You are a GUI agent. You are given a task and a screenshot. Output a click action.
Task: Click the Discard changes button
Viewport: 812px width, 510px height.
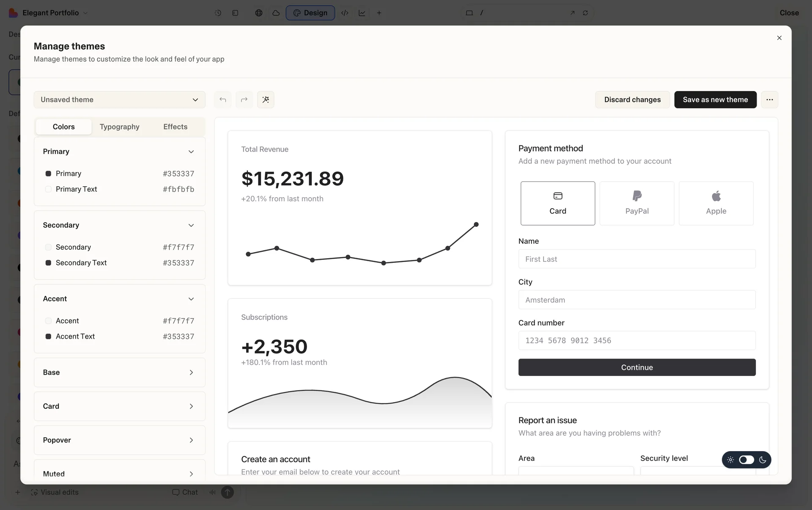[x=632, y=99]
